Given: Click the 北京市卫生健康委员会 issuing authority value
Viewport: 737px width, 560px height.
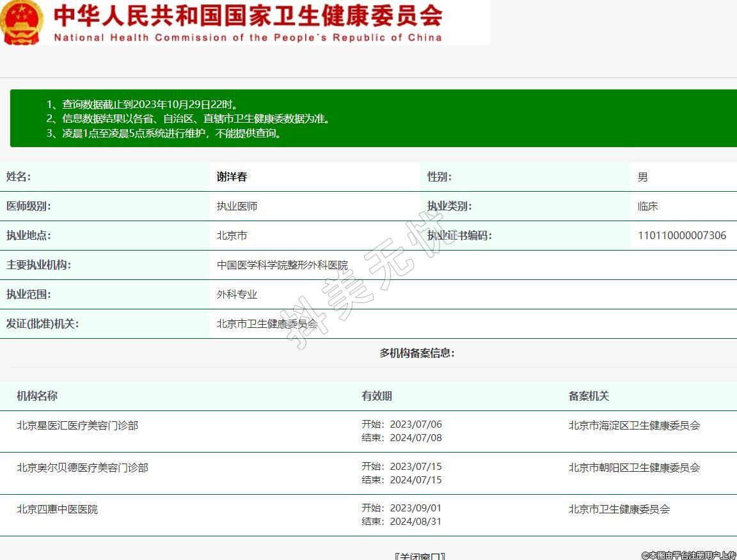Looking at the screenshot, I should click(x=267, y=323).
